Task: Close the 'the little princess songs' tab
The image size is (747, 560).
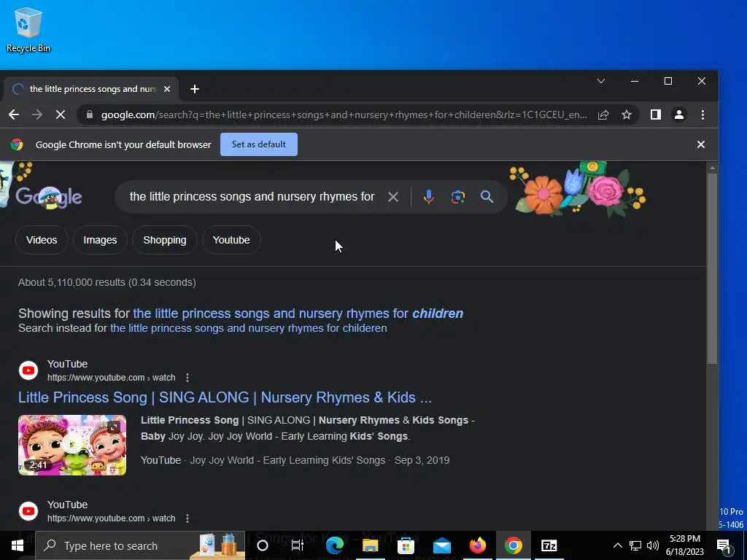Action: point(167,89)
